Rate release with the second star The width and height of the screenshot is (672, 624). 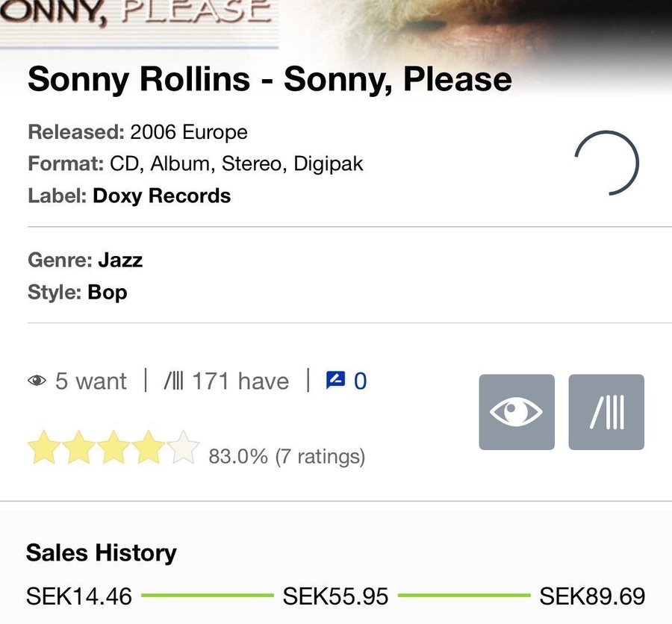tap(78, 448)
